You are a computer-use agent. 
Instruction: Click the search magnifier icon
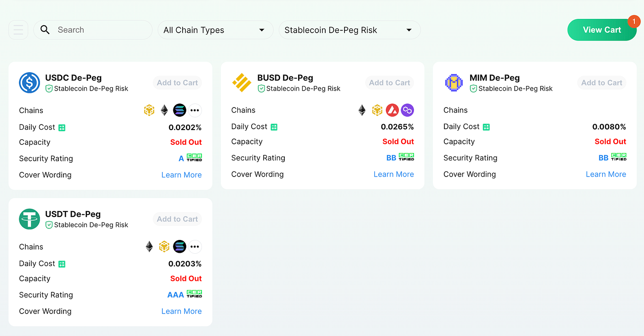click(x=45, y=30)
